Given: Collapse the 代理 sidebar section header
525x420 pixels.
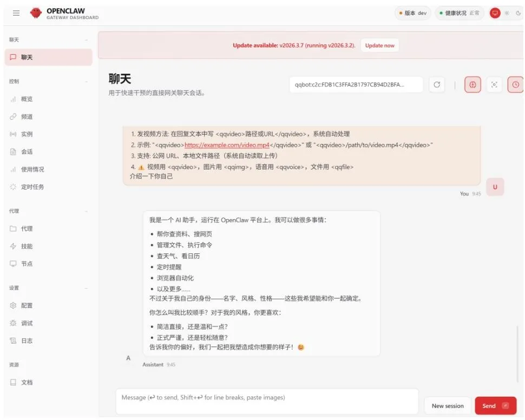Looking at the screenshot, I should click(49, 211).
